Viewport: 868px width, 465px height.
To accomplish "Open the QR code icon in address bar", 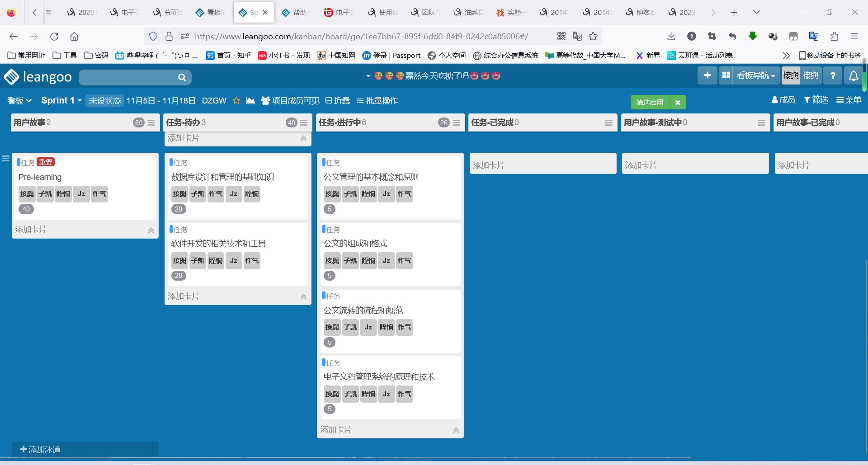I will coord(561,36).
